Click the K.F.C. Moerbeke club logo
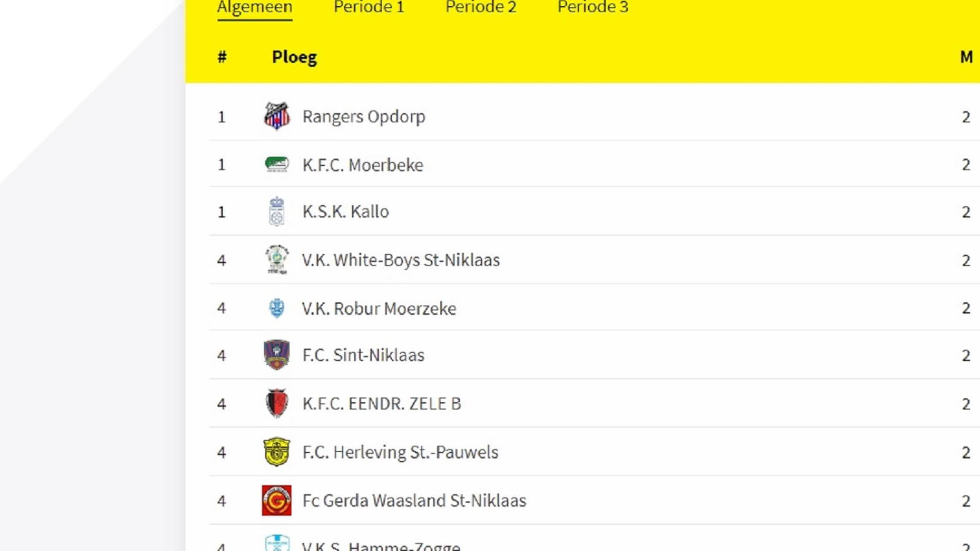Image resolution: width=980 pixels, height=551 pixels. [x=277, y=164]
